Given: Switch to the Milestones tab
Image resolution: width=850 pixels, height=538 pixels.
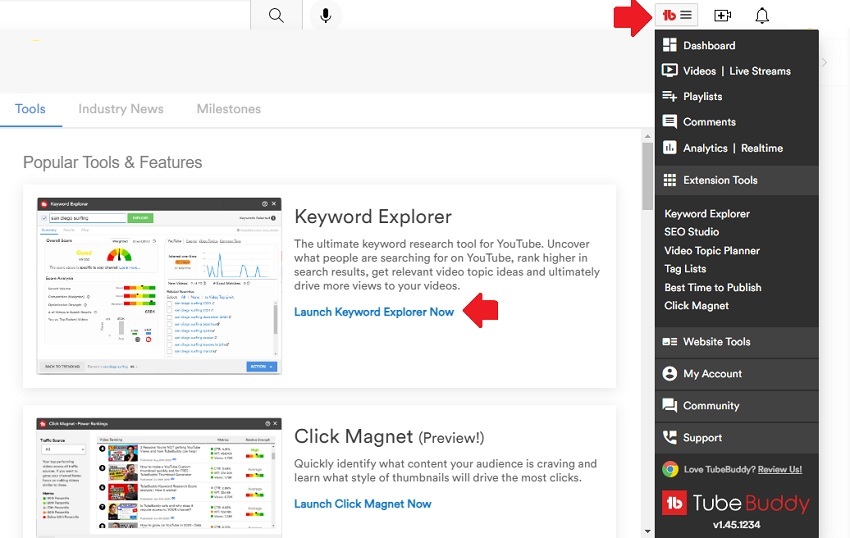Looking at the screenshot, I should pos(229,109).
